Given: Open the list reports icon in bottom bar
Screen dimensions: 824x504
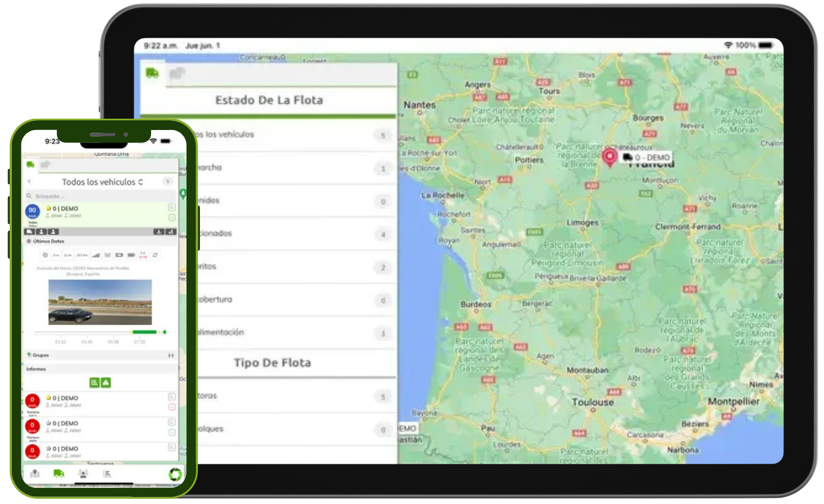Looking at the screenshot, I should point(108,473).
